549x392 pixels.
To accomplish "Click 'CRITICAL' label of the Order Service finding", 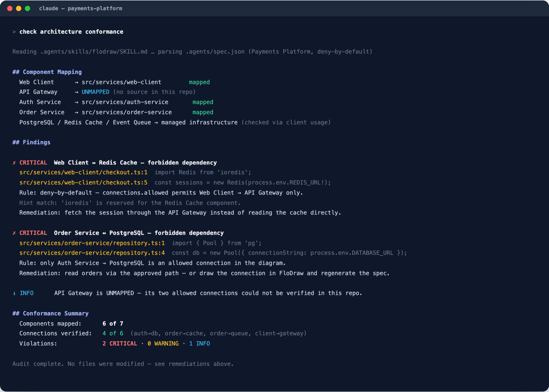I will 33,233.
